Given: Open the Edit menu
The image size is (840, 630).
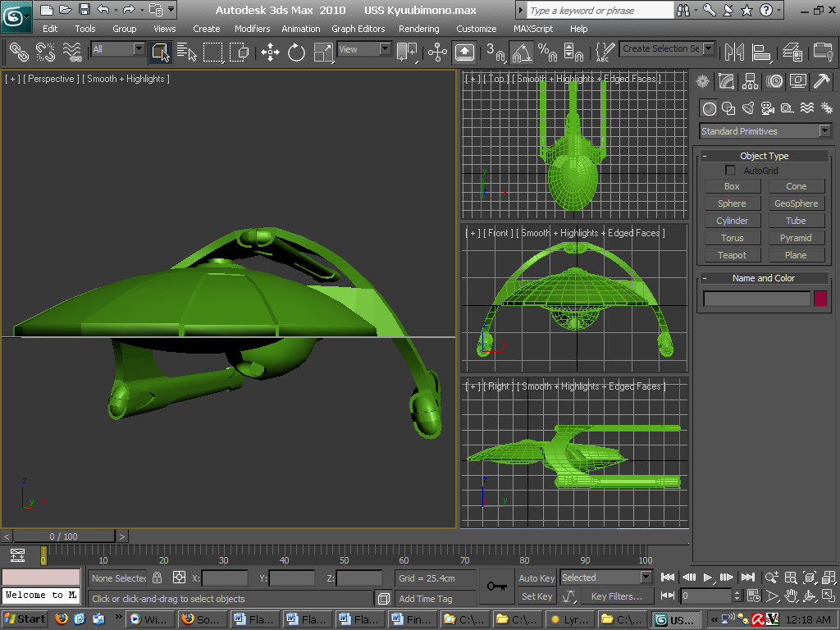Looking at the screenshot, I should point(50,29).
